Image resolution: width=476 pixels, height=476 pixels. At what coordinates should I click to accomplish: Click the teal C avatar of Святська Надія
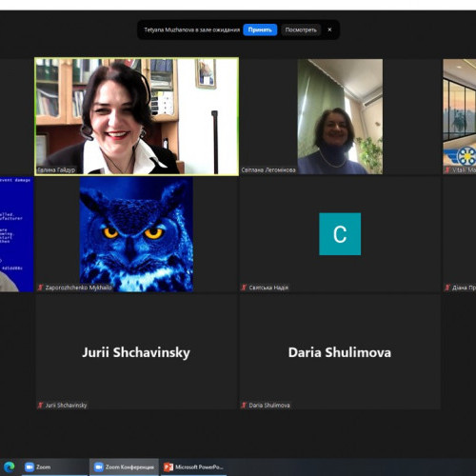[x=340, y=234]
